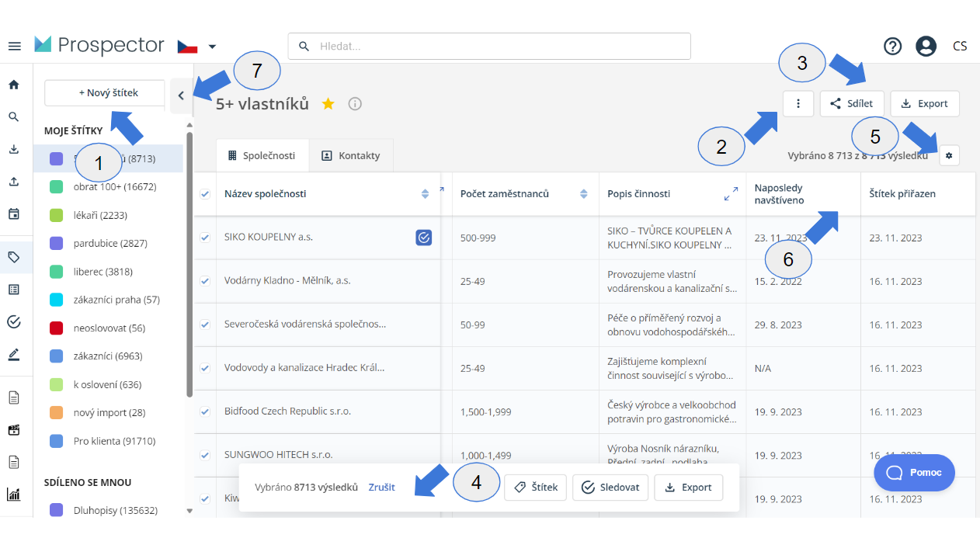980x545 pixels.
Task: Uncheck the SUNGWOO HITECH s.r.o. row checkbox
Action: coord(205,455)
